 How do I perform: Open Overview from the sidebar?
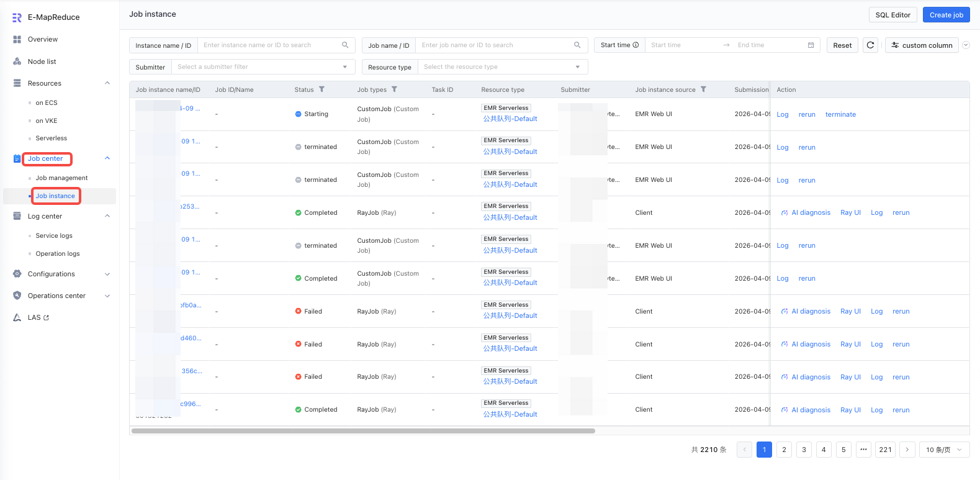[43, 39]
